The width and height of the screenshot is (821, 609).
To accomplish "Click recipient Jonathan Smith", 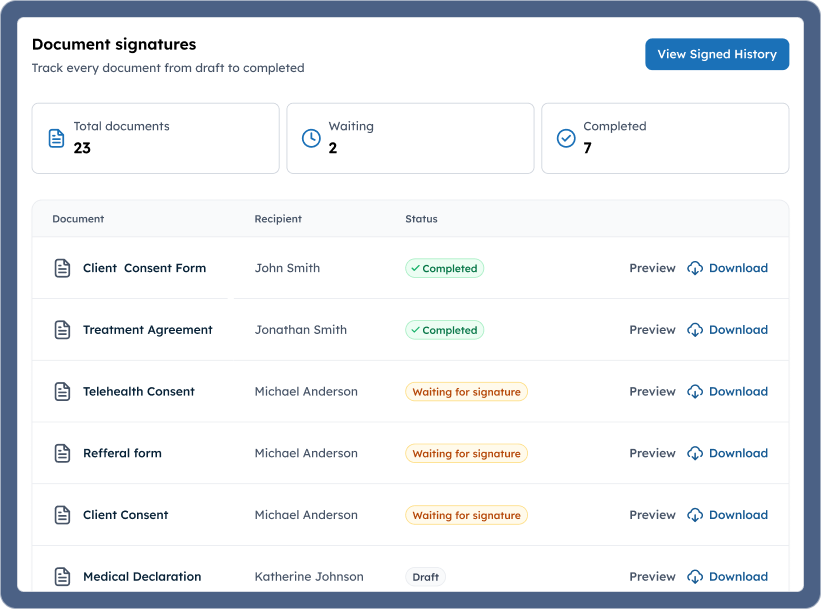I will 301,330.
